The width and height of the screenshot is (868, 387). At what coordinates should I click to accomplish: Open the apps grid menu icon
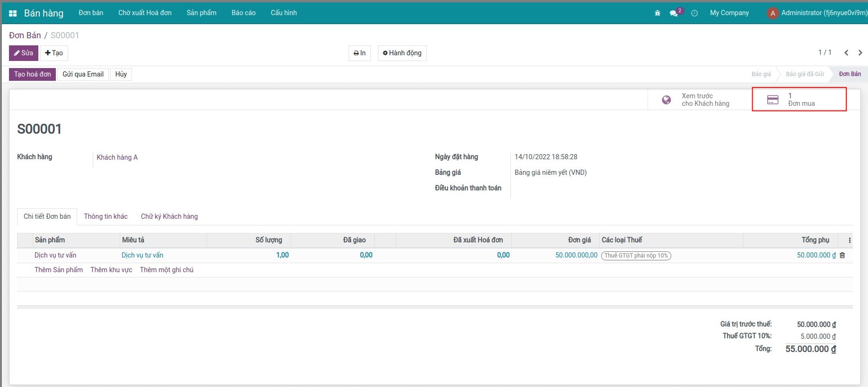point(13,13)
